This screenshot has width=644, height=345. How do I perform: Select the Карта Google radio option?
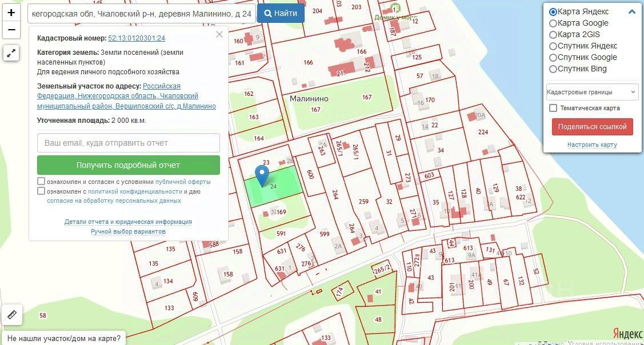[553, 23]
